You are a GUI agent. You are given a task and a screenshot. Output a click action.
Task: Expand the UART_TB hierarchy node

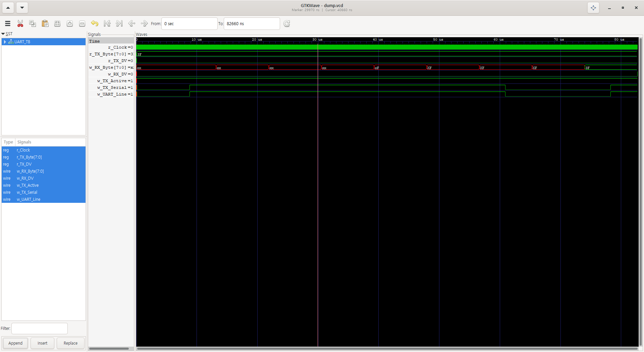pyautogui.click(x=5, y=42)
